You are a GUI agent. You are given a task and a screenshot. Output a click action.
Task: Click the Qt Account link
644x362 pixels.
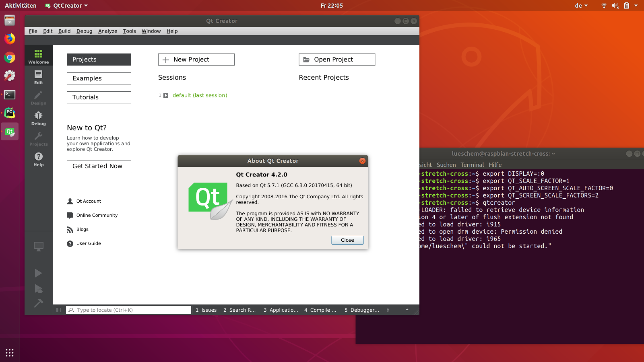(89, 201)
